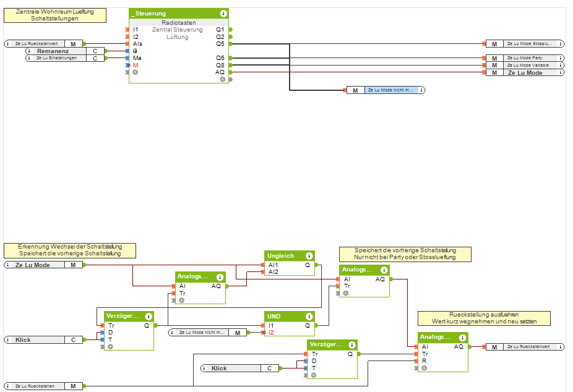The image size is (573, 392).
Task: Click info icon of Verzöger block fed by Ze Lu Rueckstellen
Action: click(352, 345)
